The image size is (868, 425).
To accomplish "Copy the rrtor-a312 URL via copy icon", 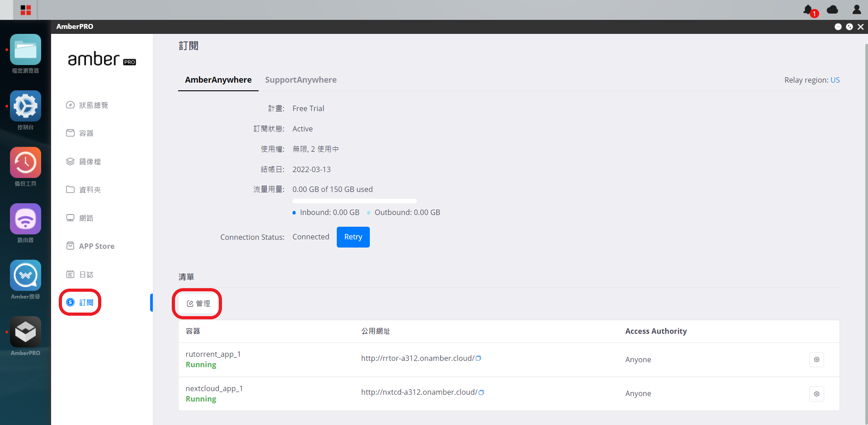I will [x=478, y=358].
